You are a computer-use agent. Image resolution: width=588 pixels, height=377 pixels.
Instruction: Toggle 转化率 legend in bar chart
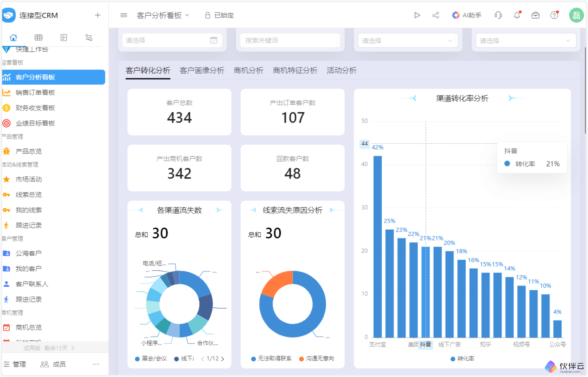pos(462,359)
